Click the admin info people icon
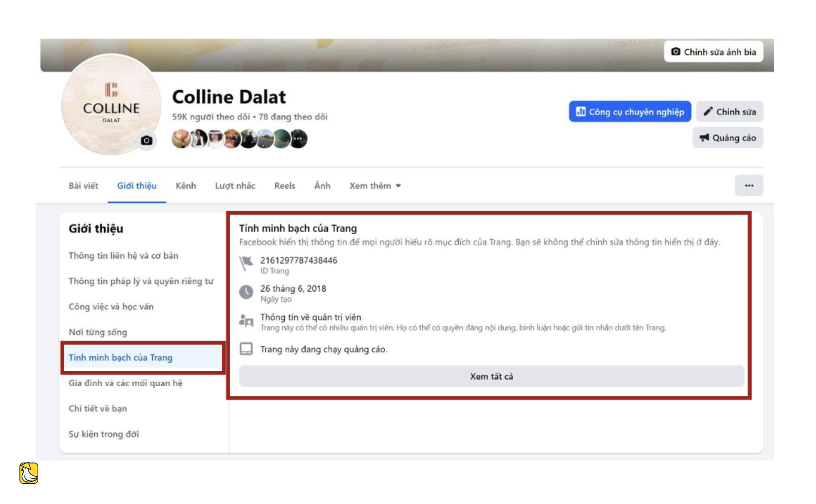The image size is (816, 504). [x=246, y=321]
